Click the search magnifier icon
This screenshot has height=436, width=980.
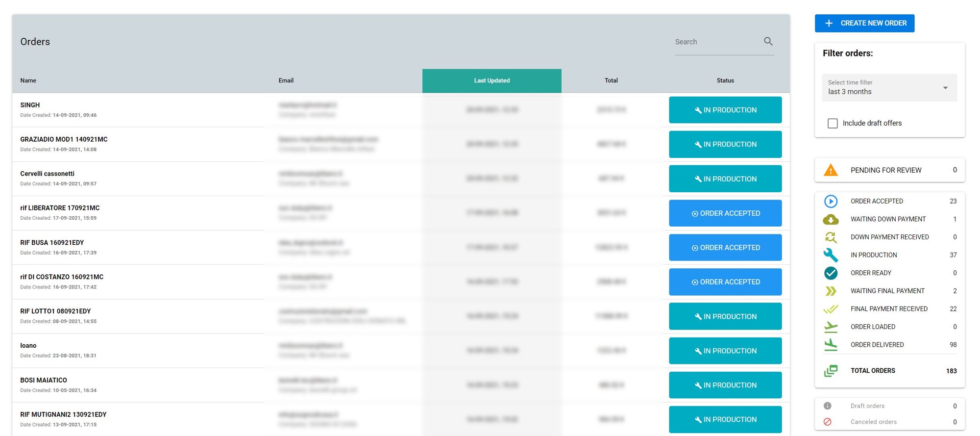(768, 42)
